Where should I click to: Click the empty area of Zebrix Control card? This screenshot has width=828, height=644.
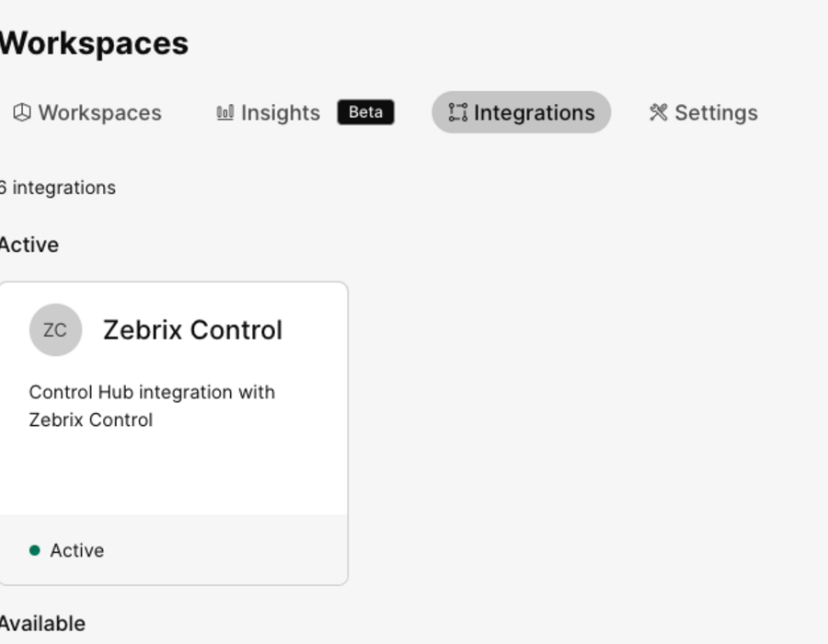[173, 473]
